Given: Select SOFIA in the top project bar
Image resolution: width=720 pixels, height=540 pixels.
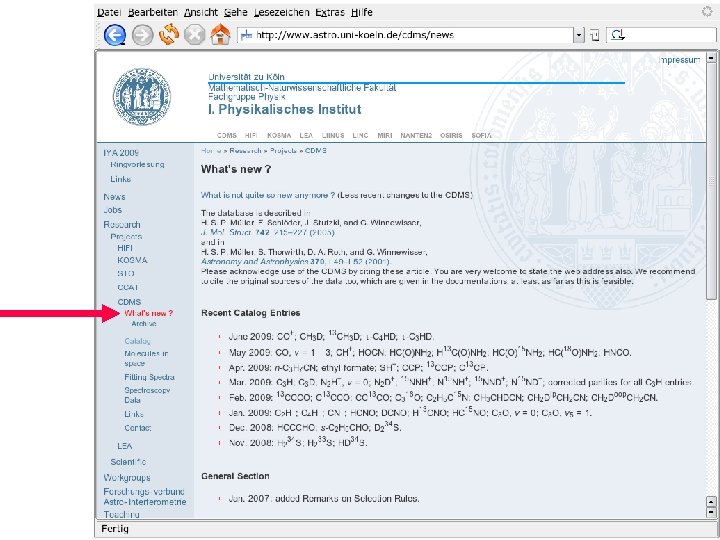Looking at the screenshot, I should (481, 135).
